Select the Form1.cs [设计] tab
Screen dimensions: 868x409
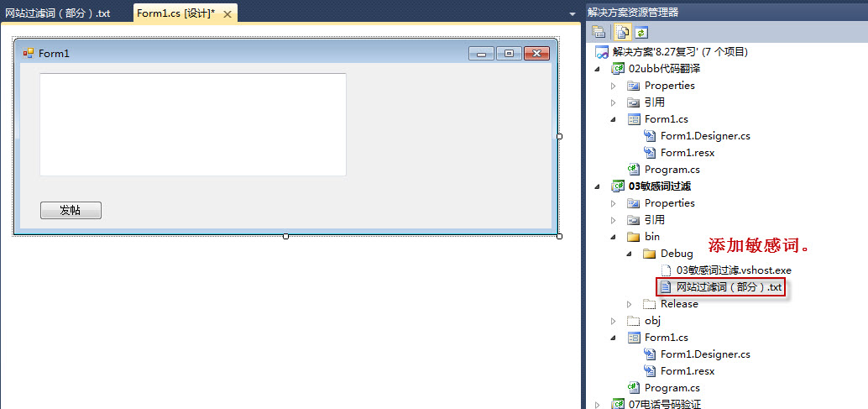[x=176, y=13]
